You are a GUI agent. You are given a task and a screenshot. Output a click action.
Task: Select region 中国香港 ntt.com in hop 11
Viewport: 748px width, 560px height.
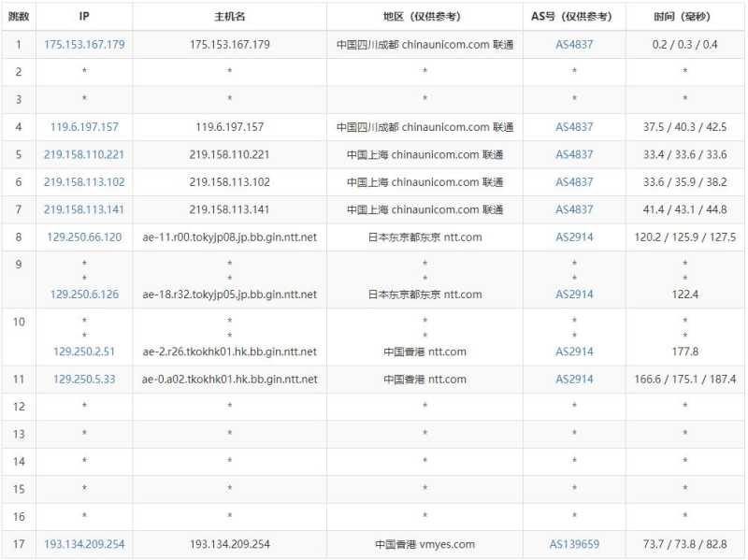(x=424, y=380)
